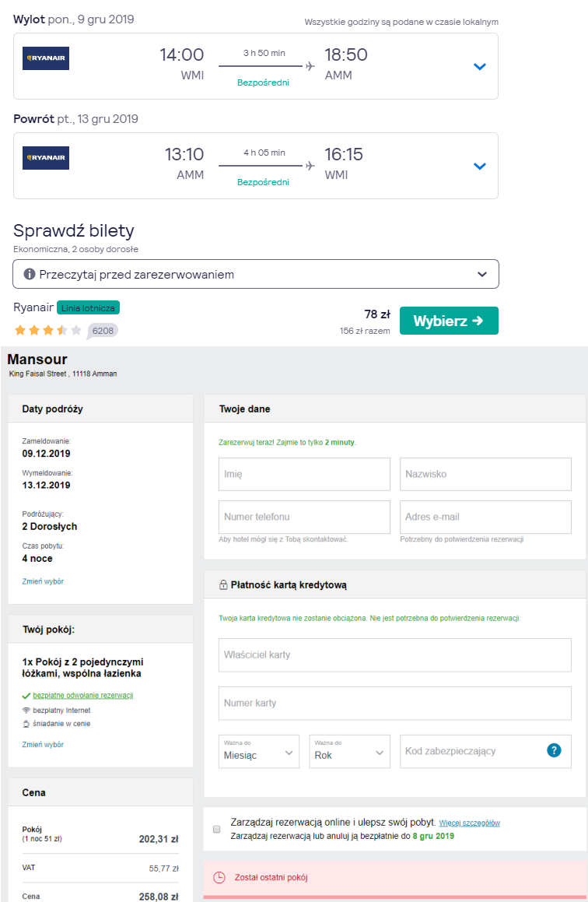Focus the Imię input field
The width and height of the screenshot is (588, 902).
tap(305, 474)
